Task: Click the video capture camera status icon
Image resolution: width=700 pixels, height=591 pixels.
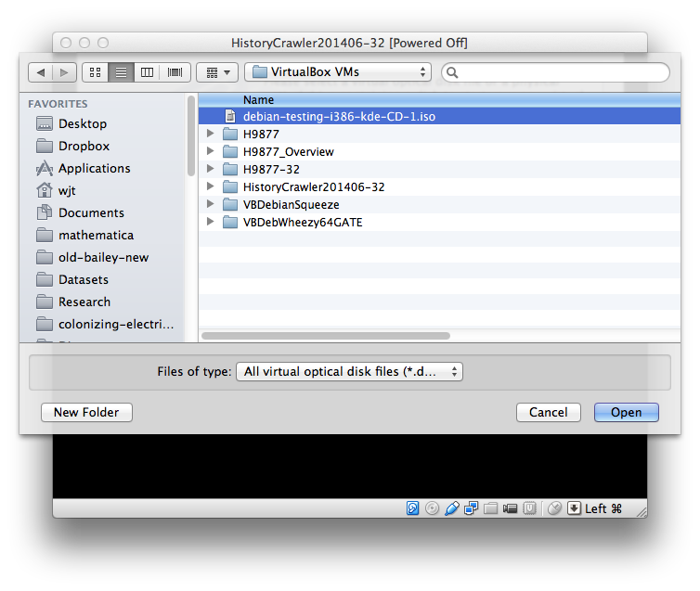Action: (x=511, y=508)
